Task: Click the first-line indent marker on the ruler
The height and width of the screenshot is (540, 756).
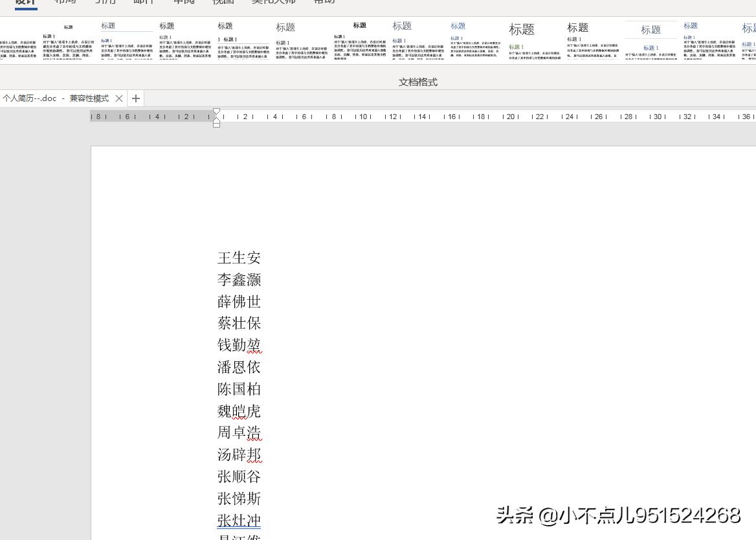Action: click(x=216, y=111)
